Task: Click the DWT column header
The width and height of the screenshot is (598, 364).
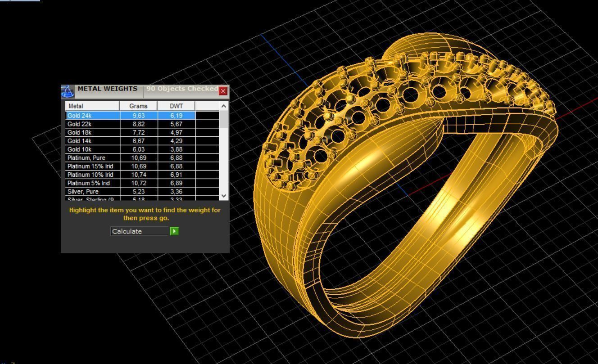Action: (x=176, y=106)
